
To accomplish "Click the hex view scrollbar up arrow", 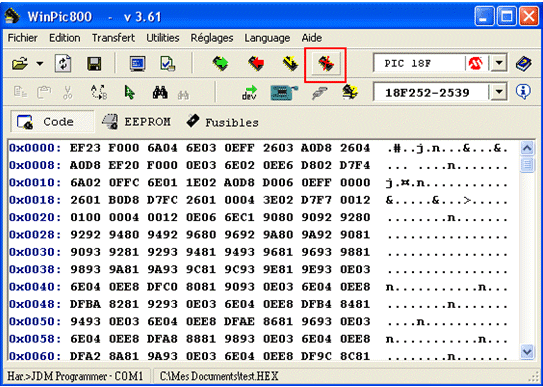I will click(527, 148).
